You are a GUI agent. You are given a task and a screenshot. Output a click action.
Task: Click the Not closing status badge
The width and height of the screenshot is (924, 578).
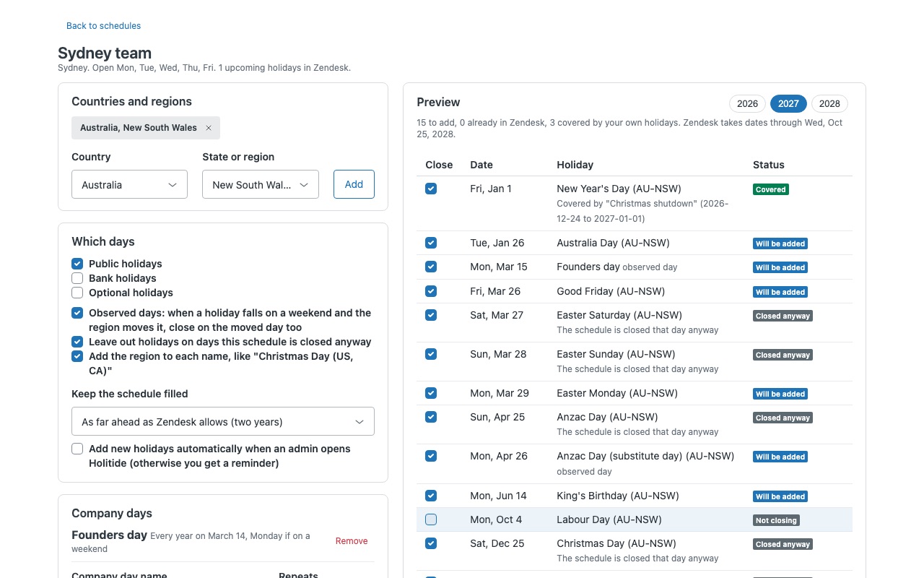click(776, 520)
